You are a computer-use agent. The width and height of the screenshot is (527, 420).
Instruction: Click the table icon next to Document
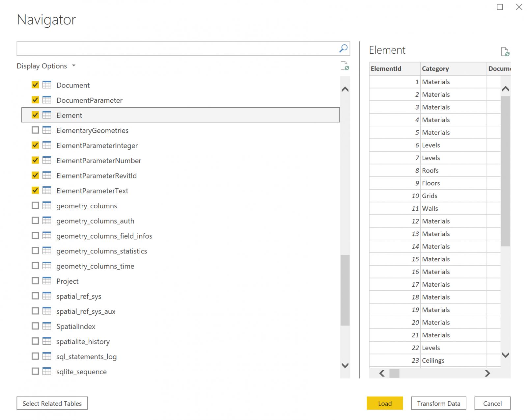[46, 85]
